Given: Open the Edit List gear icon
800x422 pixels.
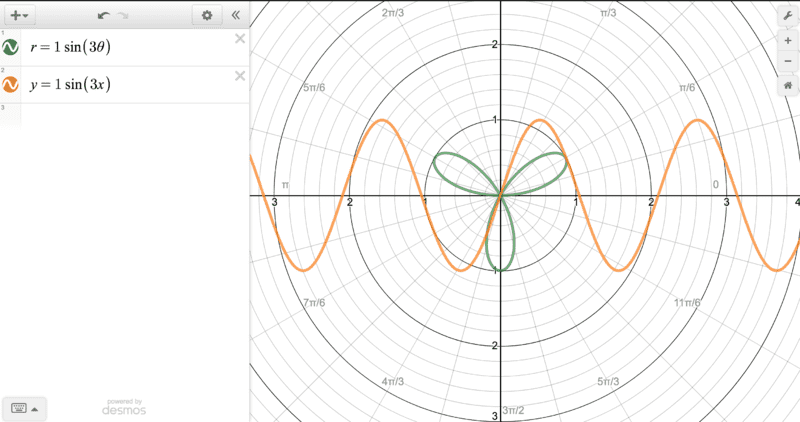Looking at the screenshot, I should pos(207,15).
